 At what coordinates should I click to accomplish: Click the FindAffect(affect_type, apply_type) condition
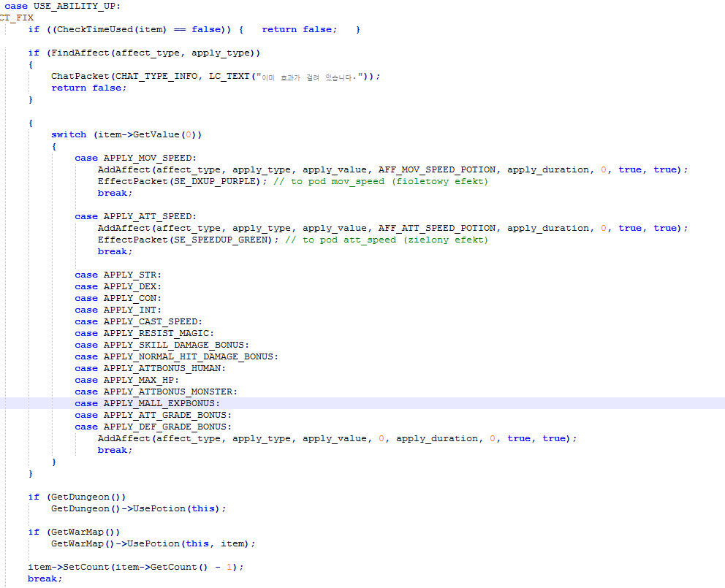pyautogui.click(x=153, y=53)
